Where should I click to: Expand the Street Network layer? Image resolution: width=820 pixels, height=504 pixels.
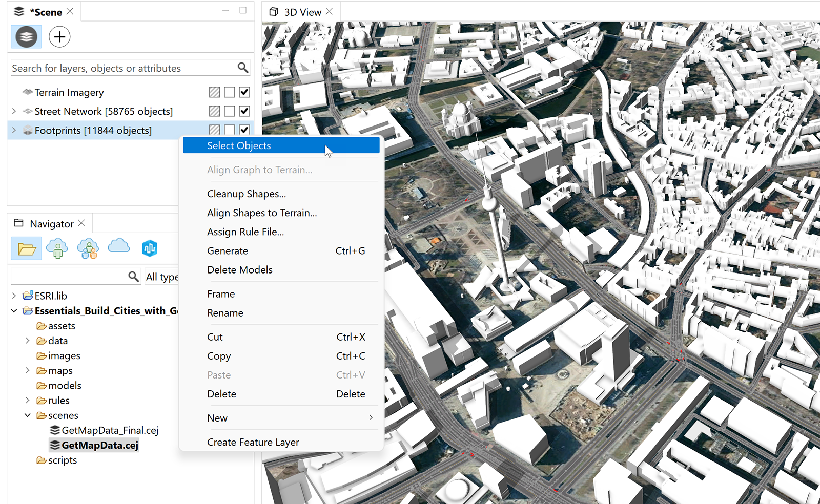pyautogui.click(x=13, y=111)
